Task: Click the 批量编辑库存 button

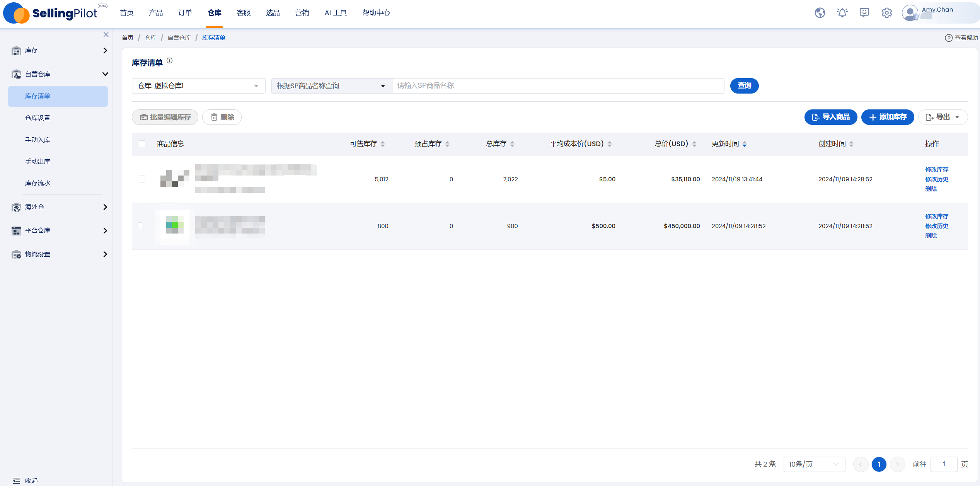Action: pyautogui.click(x=165, y=117)
